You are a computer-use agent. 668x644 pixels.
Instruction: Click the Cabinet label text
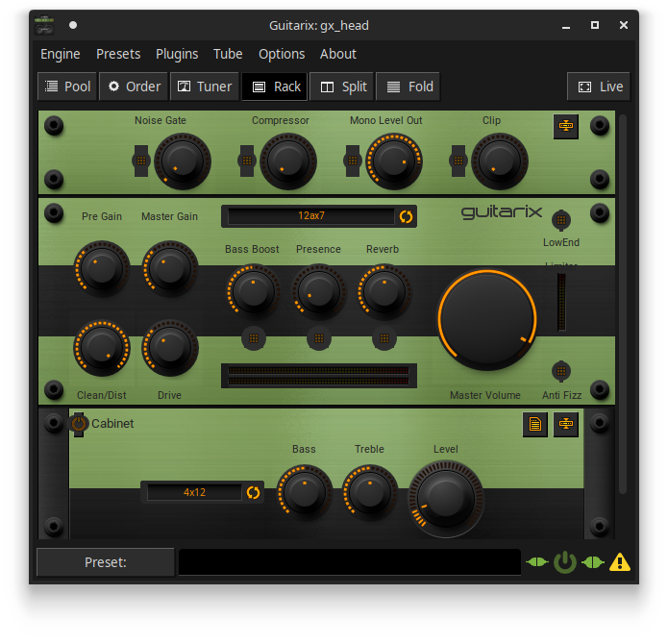(112, 423)
